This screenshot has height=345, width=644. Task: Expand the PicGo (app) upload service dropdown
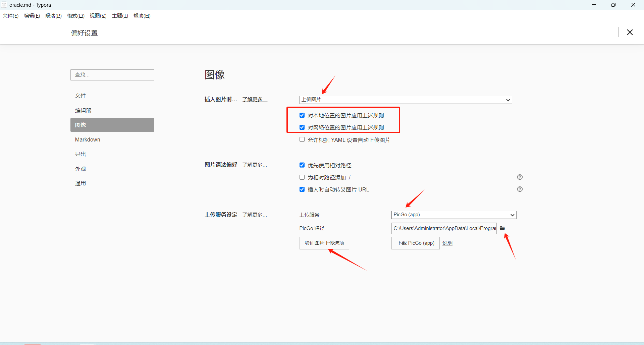tap(453, 215)
